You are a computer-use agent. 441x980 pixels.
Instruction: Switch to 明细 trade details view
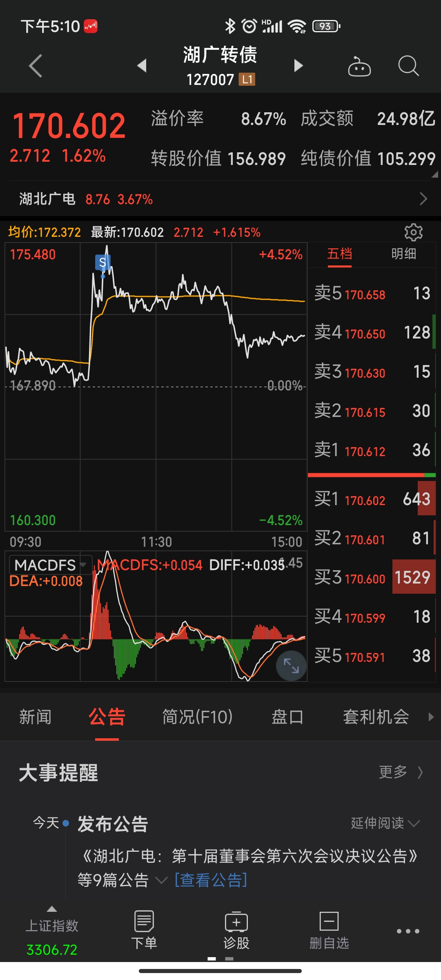tap(403, 254)
